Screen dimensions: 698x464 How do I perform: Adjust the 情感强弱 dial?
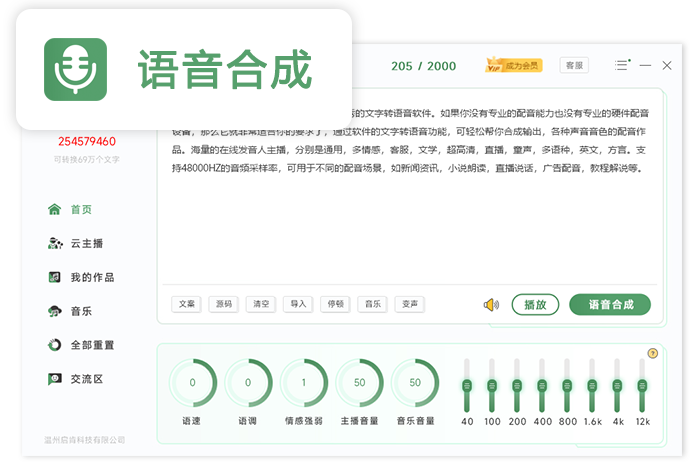pyautogui.click(x=304, y=383)
